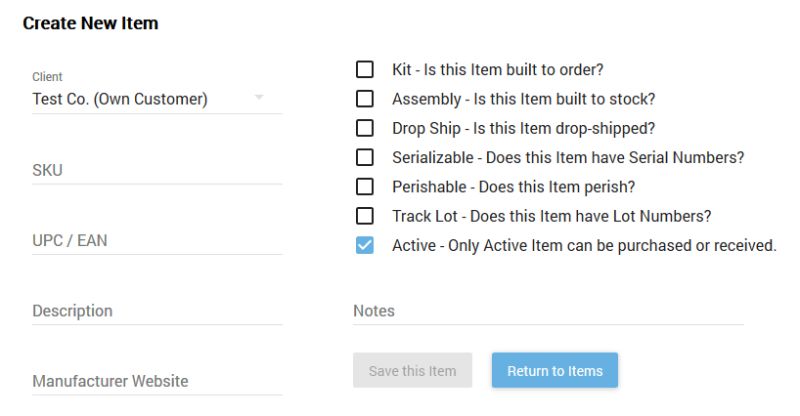Click the Notes text field
This screenshot has height=416, width=800.
548,311
